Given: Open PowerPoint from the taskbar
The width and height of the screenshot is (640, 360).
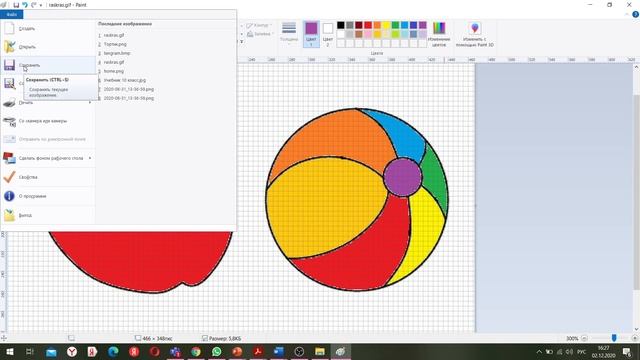Looking at the screenshot, I should click(x=237, y=351).
